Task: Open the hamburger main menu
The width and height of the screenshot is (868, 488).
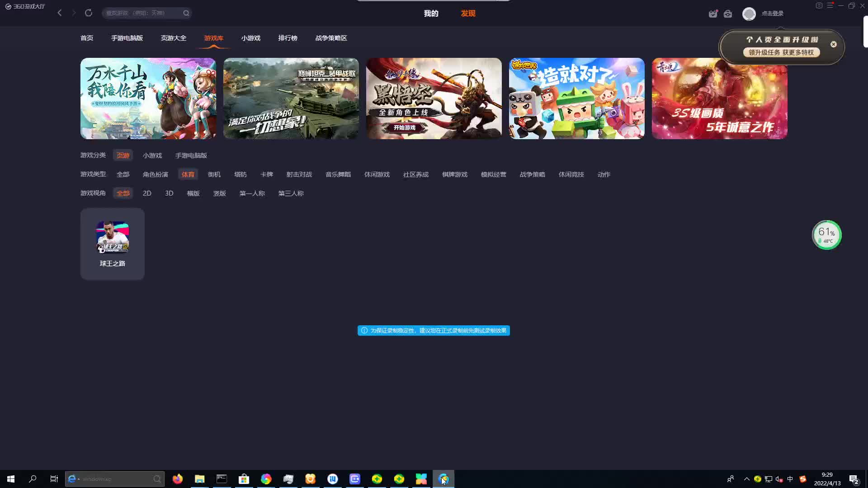Action: pos(830,6)
